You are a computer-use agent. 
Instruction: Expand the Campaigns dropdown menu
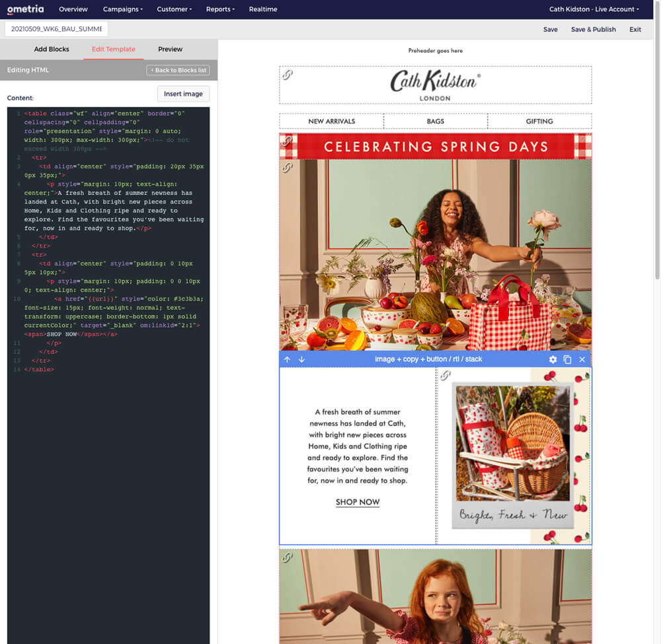123,9
